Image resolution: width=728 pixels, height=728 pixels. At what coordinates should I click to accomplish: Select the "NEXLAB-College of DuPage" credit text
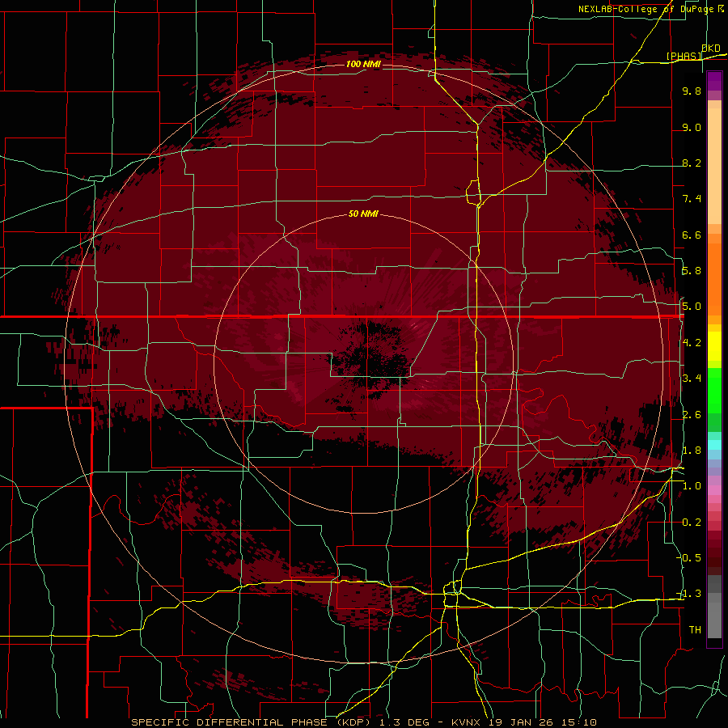point(645,9)
